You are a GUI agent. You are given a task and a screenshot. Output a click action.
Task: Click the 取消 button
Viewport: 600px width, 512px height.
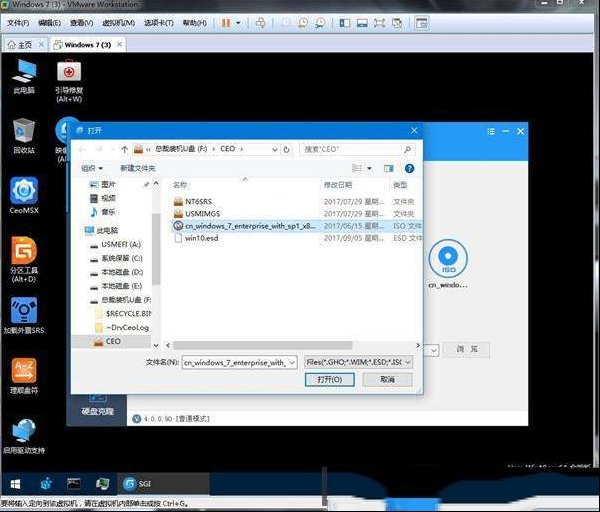[x=387, y=380]
